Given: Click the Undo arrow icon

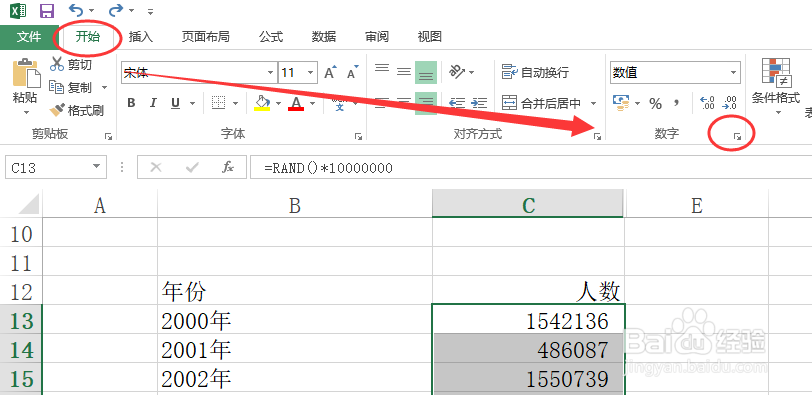Looking at the screenshot, I should 76,10.
